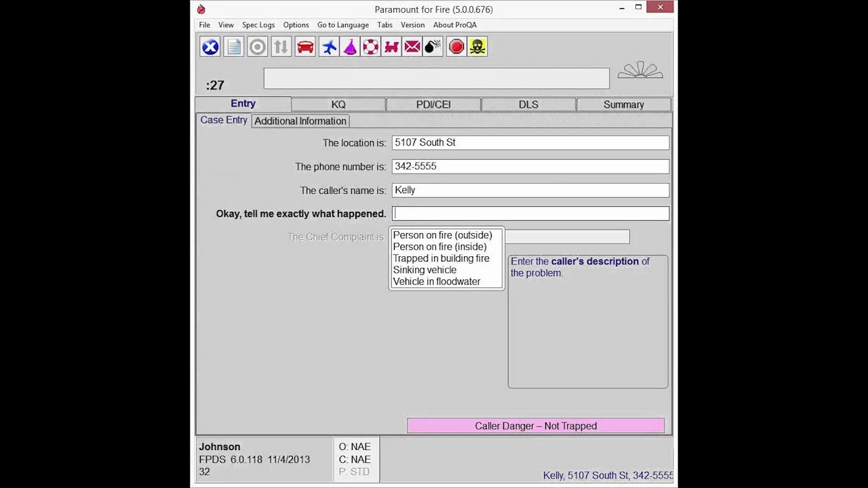Open the Spec Logs menu
The width and height of the screenshot is (868, 488).
tap(258, 25)
